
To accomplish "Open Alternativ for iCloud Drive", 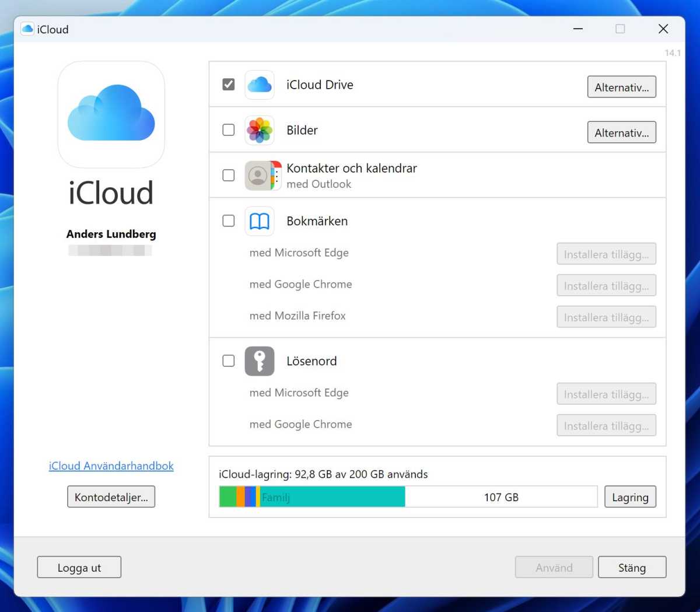I will pos(622,87).
